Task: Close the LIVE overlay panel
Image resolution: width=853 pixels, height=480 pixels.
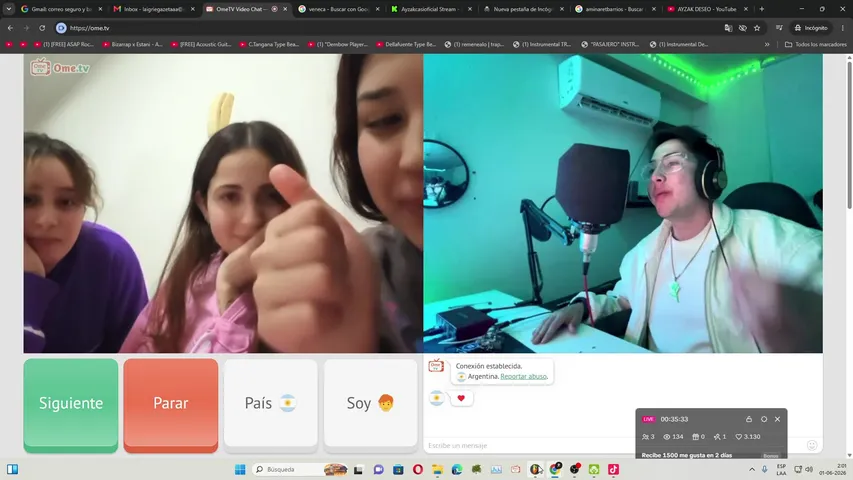Action: (777, 419)
